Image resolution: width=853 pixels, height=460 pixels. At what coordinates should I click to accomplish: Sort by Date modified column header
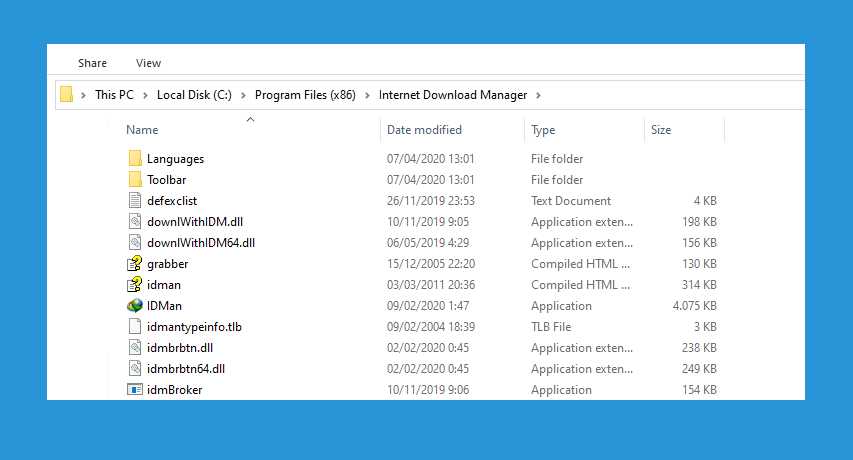[424, 130]
